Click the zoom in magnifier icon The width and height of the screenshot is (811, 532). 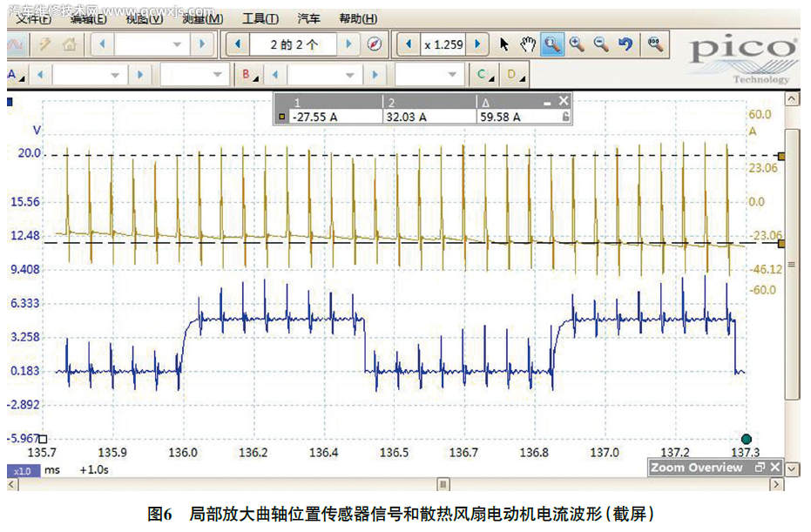click(x=577, y=44)
